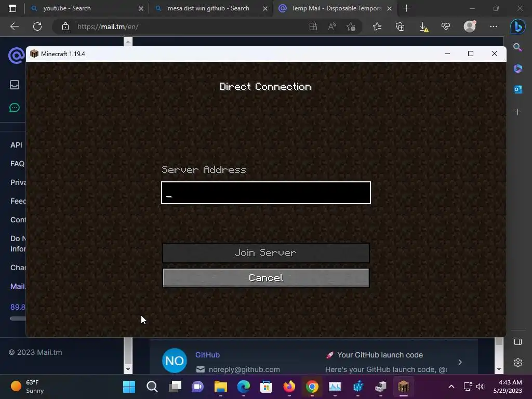532x399 pixels.
Task: Open Edge sidebar settings gear
Action: 518,363
